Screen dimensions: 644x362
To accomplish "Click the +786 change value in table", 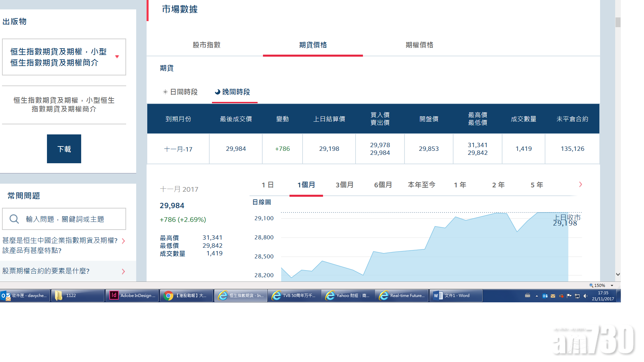I will tap(282, 148).
